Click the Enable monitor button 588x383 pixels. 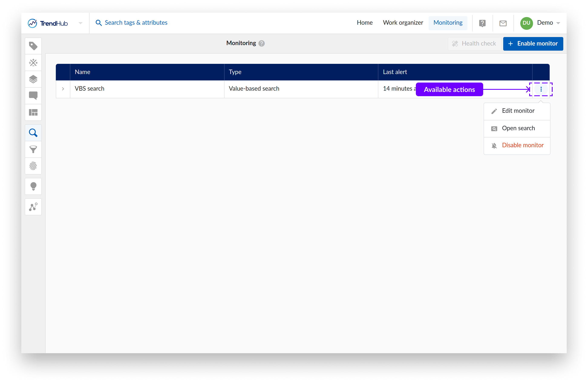[x=533, y=44]
